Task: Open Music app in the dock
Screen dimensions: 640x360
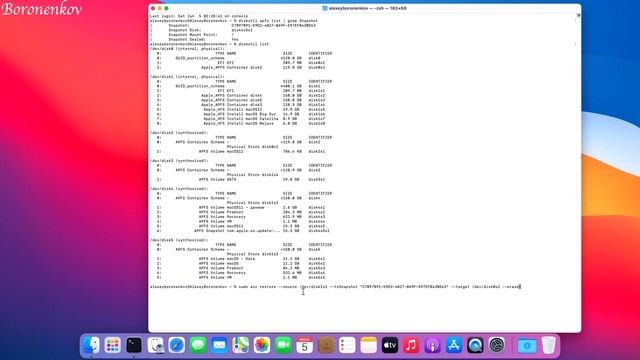Action: pyautogui.click(x=411, y=345)
